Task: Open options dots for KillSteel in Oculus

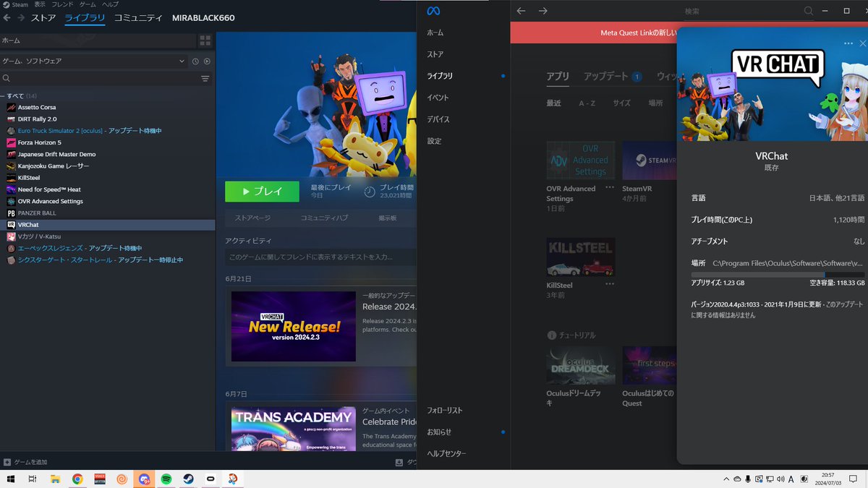Action: (x=609, y=284)
